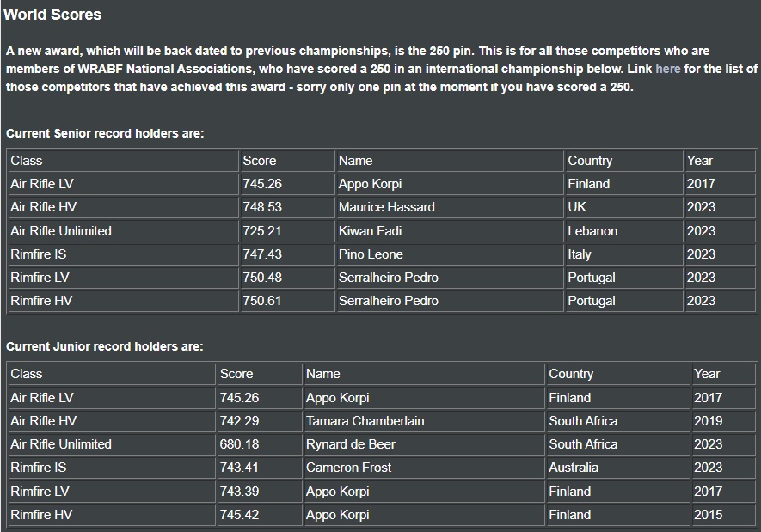Click the Australia country cell
This screenshot has height=532, width=761.
coord(617,468)
